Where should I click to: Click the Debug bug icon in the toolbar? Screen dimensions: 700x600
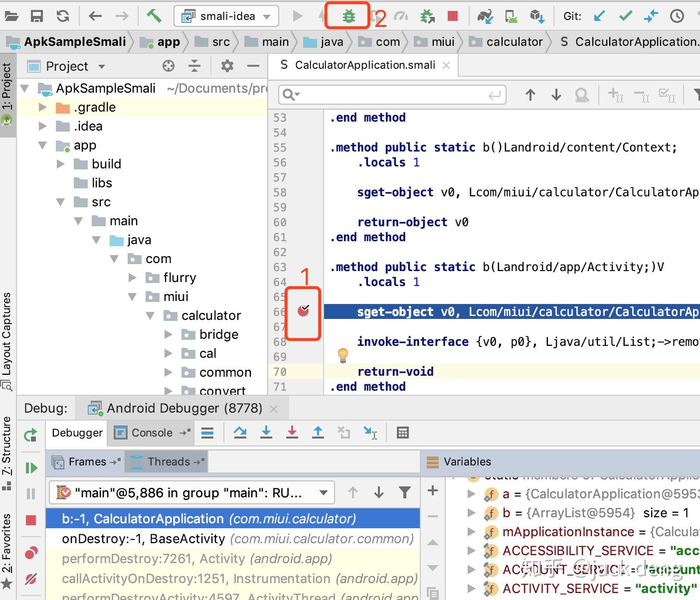(x=348, y=15)
